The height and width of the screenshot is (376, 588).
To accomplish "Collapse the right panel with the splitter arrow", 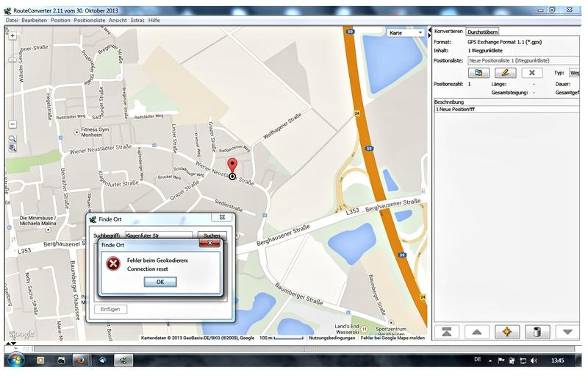I will (430, 35).
